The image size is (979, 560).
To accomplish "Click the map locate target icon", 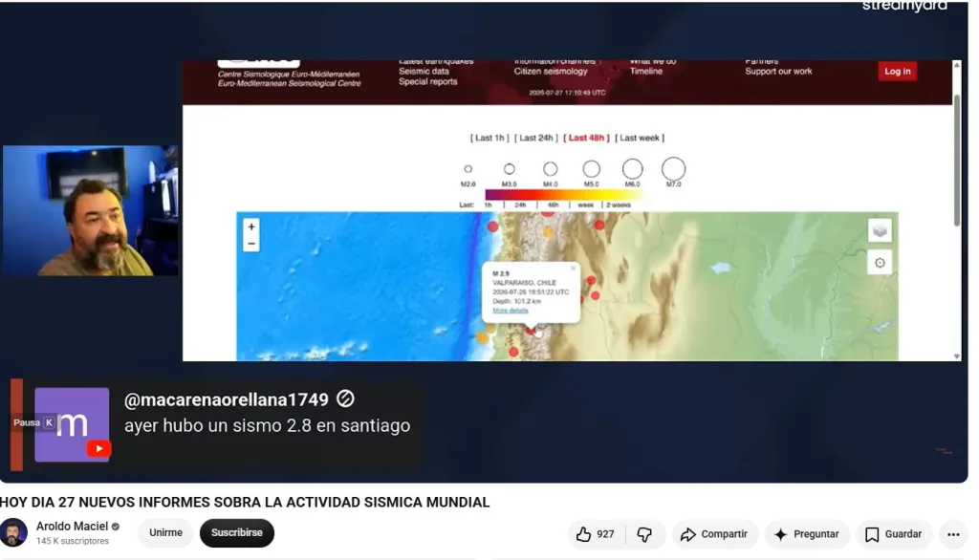I will pyautogui.click(x=880, y=263).
